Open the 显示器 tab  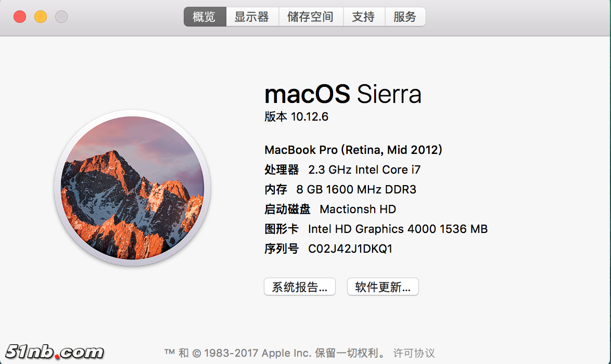coord(252,17)
